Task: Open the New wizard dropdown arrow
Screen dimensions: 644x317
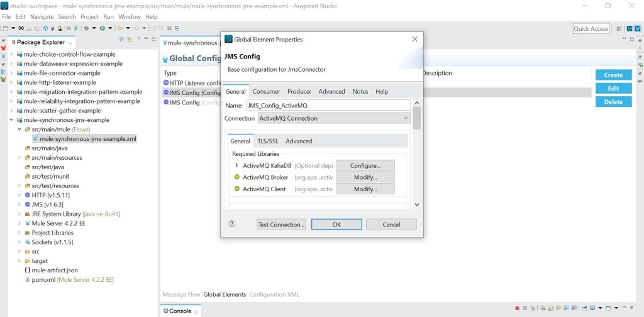Action: (13, 28)
